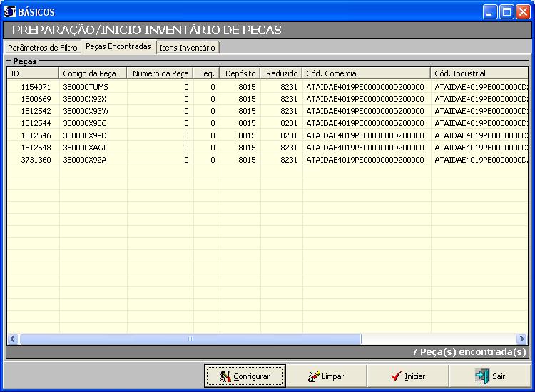Image resolution: width=535 pixels, height=392 pixels.
Task: Click the Reduzido column header
Action: [281, 73]
